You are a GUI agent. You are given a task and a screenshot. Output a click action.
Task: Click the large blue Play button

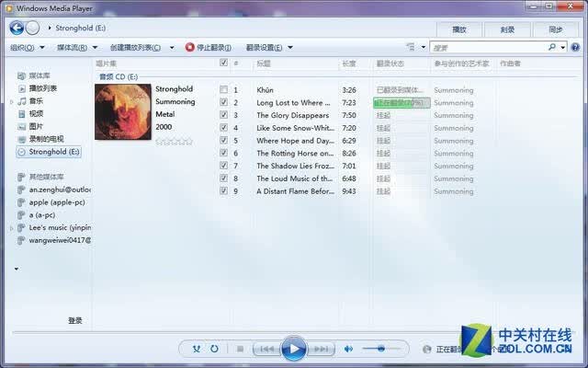(x=294, y=349)
